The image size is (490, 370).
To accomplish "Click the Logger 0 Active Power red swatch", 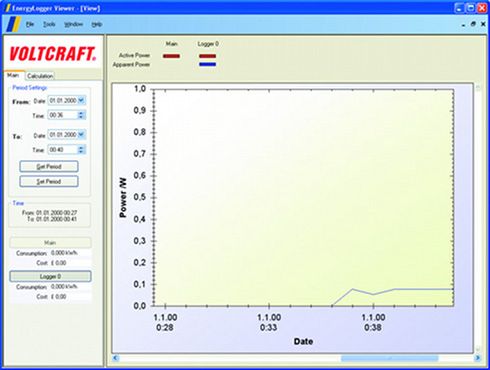I will coord(207,56).
